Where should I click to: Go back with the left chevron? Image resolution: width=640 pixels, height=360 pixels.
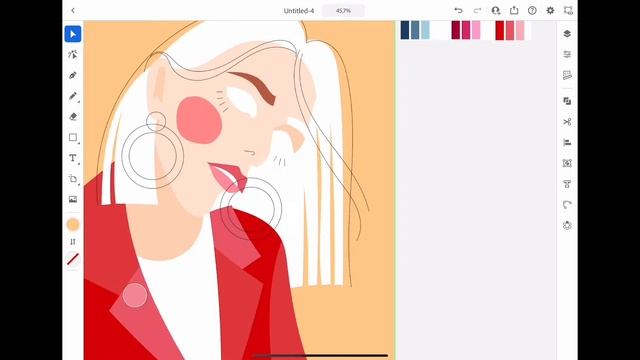click(73, 11)
